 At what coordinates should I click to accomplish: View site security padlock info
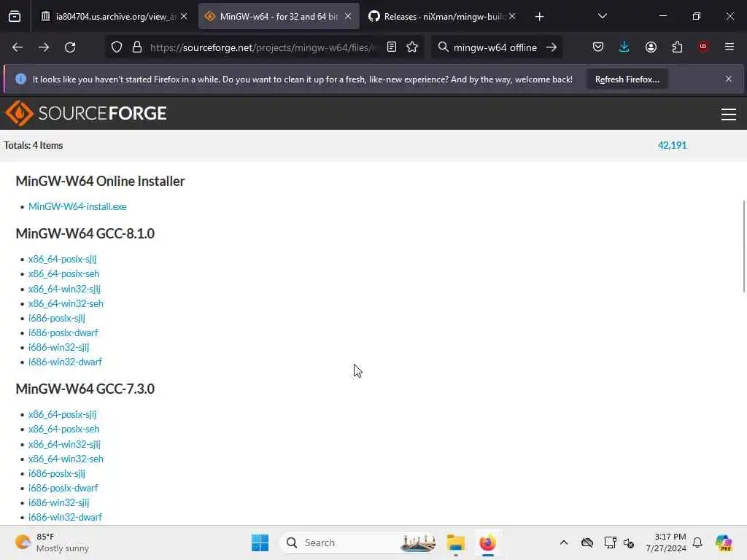(x=137, y=47)
